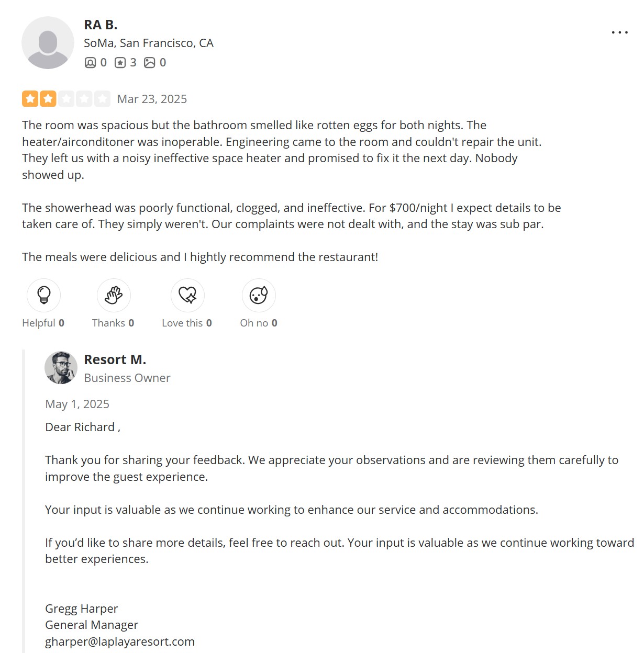The height and width of the screenshot is (653, 644).
Task: Click the two-star rating display
Action: 66,99
